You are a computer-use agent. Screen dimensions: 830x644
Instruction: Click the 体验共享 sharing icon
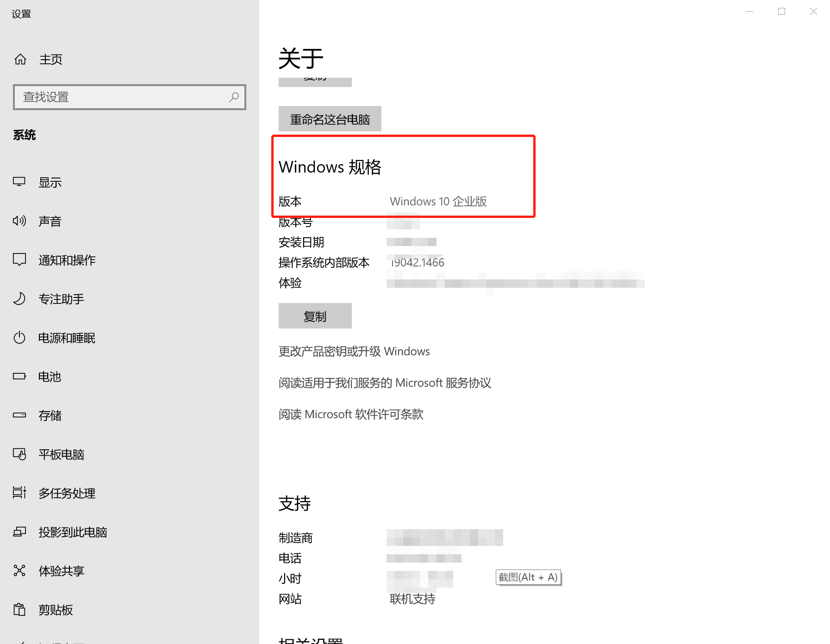pos(19,570)
